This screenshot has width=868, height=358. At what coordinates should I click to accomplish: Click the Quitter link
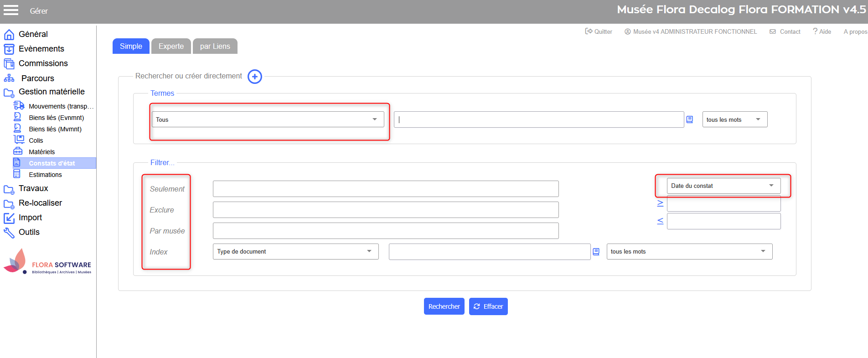click(599, 31)
